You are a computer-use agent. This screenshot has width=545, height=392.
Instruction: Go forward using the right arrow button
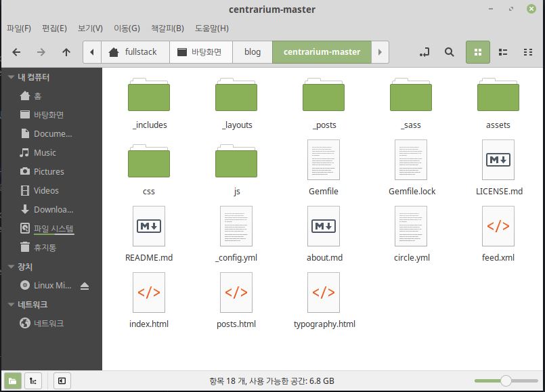tap(41, 52)
